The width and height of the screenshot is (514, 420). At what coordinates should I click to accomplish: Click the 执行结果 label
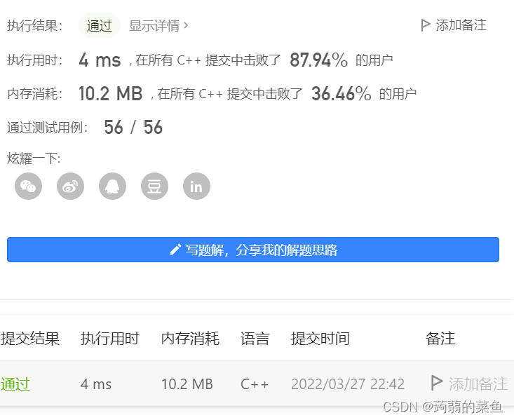35,25
